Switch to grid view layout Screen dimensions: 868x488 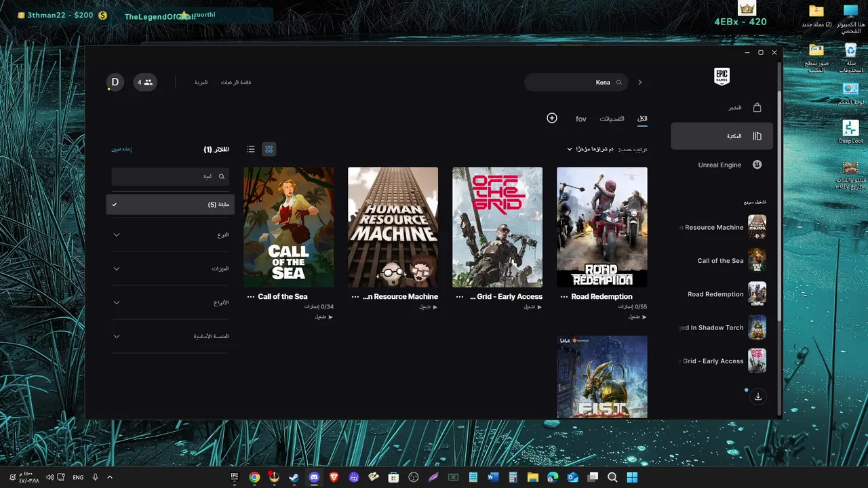click(x=269, y=149)
